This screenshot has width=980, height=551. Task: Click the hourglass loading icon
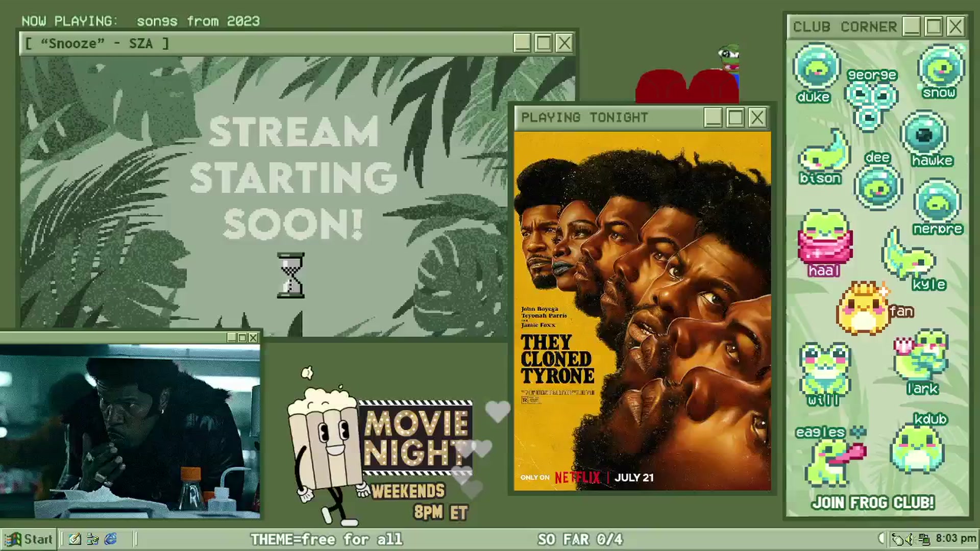(x=290, y=275)
